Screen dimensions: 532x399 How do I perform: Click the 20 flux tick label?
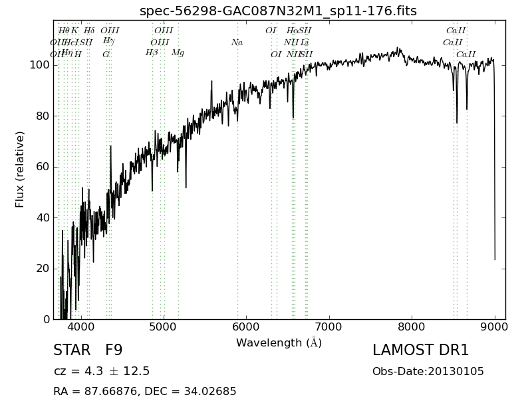pyautogui.click(x=43, y=269)
